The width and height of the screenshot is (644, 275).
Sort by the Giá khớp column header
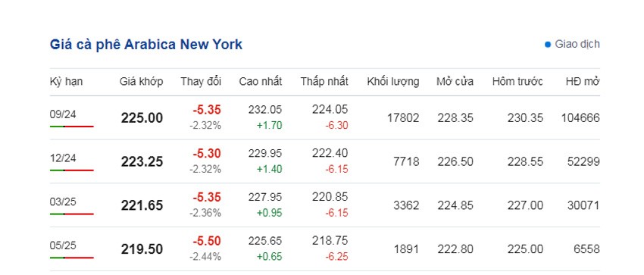pyautogui.click(x=141, y=82)
